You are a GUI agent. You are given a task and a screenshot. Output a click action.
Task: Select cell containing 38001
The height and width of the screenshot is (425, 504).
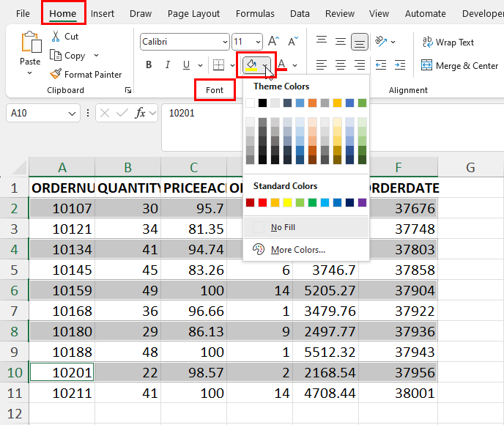coord(399,393)
